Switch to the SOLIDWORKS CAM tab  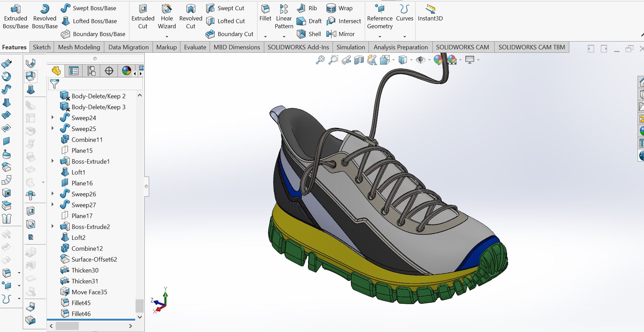point(463,47)
